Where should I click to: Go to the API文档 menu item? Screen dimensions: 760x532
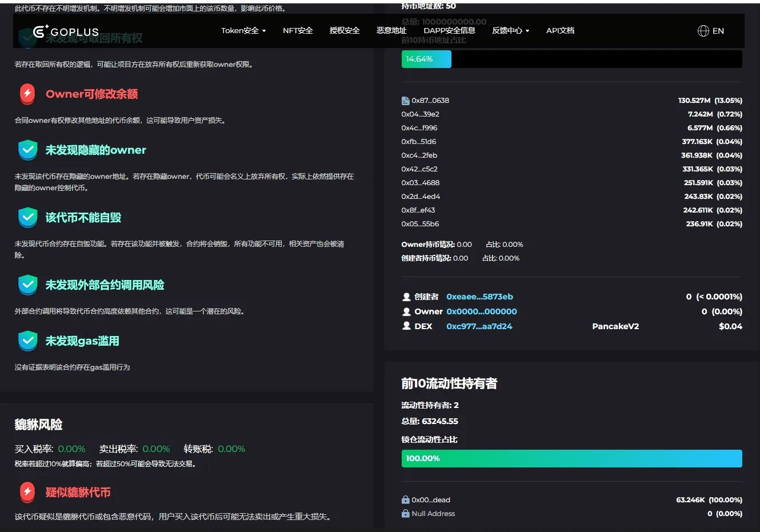pyautogui.click(x=560, y=31)
